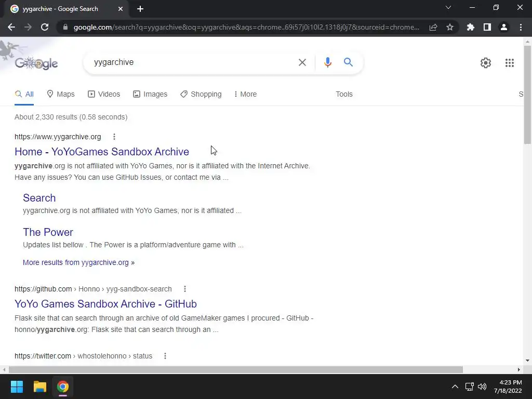
Task: Open More results from yygarchive.org
Action: [79, 262]
